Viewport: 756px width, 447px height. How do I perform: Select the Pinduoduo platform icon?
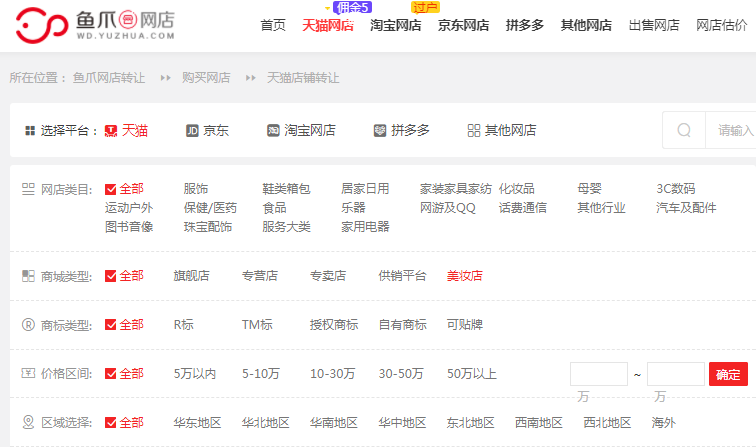(380, 131)
